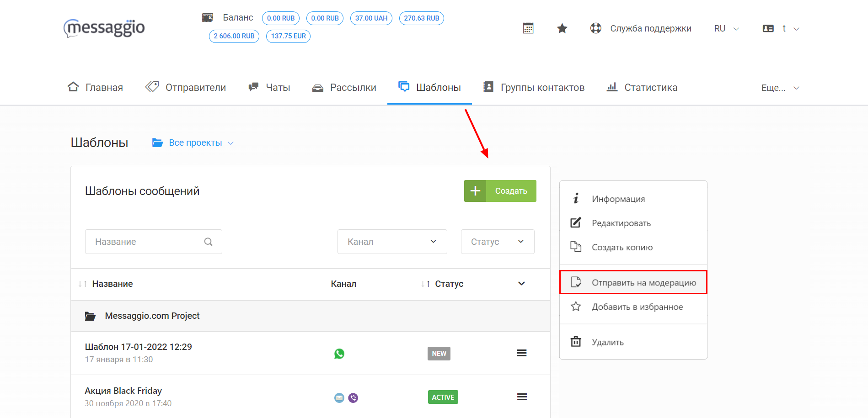Click the SMS channel icon of Акция Black Friday
Viewport: 868px width, 418px height.
339,398
